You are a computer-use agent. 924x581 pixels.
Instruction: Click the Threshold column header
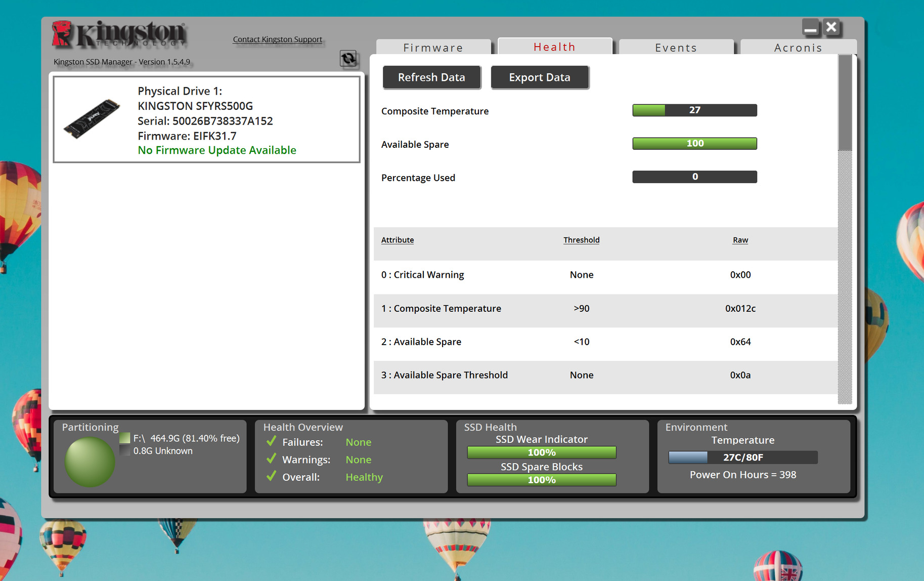pyautogui.click(x=582, y=240)
